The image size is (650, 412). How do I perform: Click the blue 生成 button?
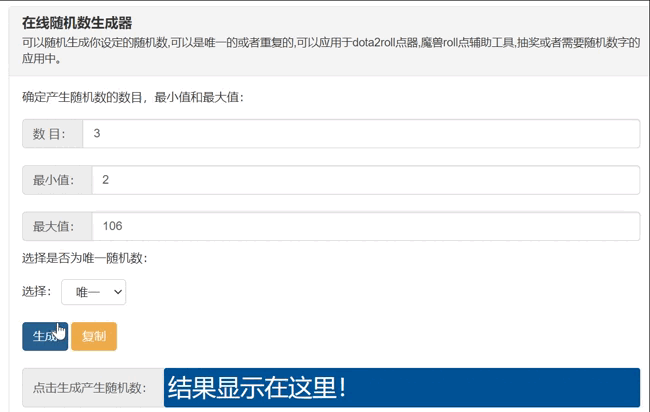coord(45,336)
